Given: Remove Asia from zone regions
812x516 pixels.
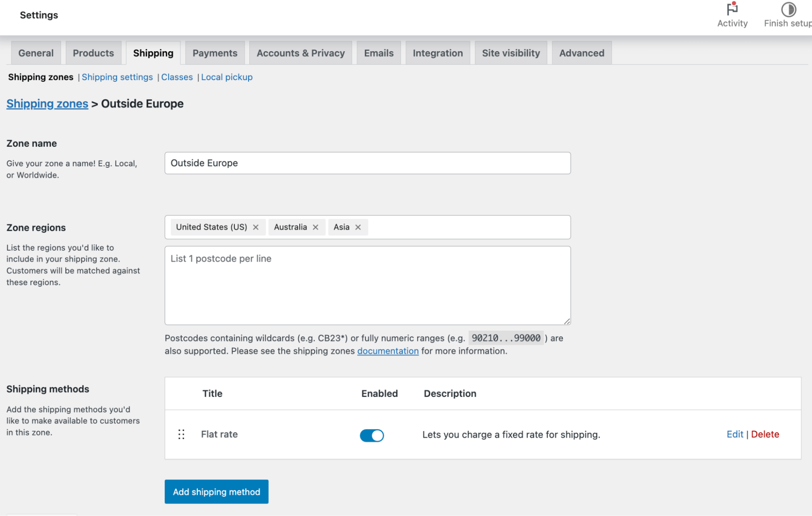Looking at the screenshot, I should coord(357,227).
